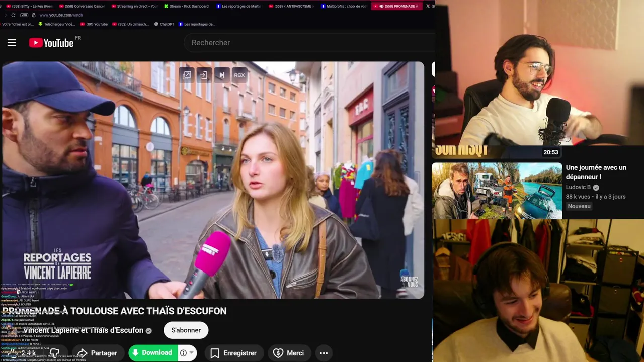Click the padlock site info icon

point(33,15)
